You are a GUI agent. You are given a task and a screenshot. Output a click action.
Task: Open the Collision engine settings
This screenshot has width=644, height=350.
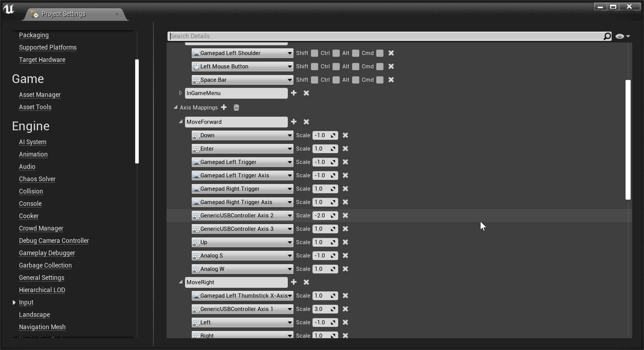click(31, 191)
